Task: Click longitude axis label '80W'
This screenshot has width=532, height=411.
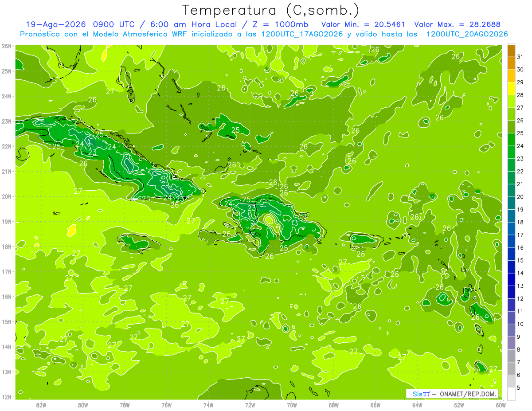Action: (x=83, y=405)
